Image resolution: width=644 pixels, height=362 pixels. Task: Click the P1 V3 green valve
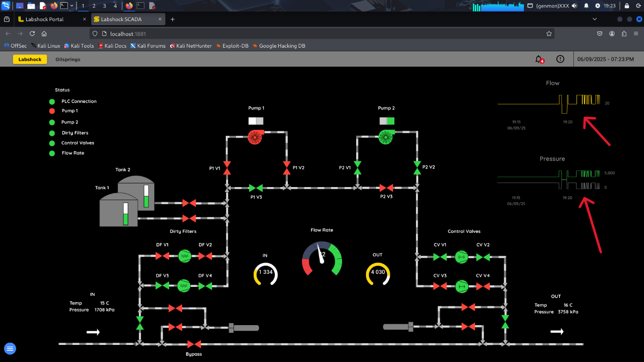256,188
